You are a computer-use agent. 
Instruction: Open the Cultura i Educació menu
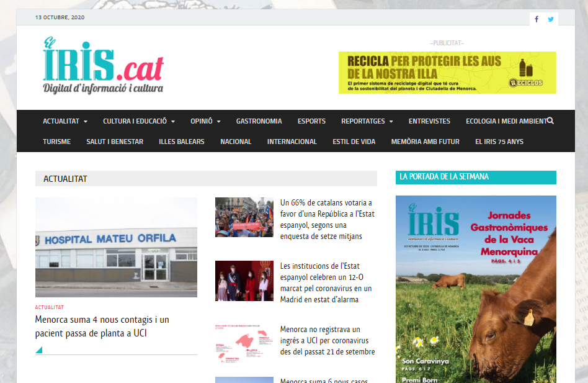[135, 121]
